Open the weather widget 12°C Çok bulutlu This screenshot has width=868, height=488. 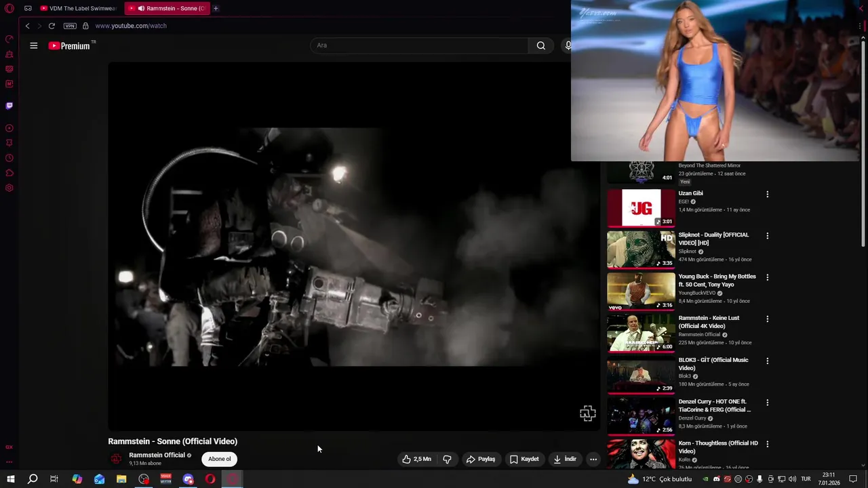660,479
